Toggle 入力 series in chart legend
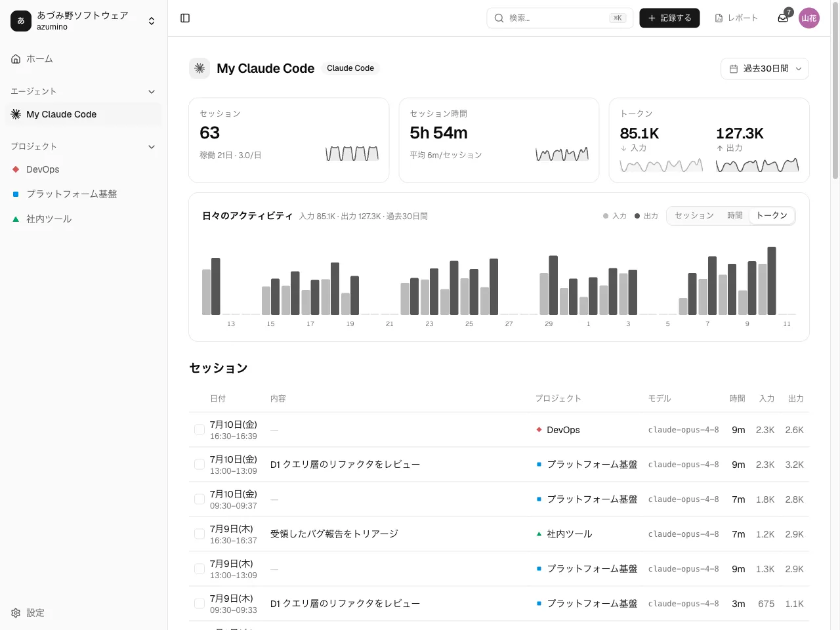 [615, 216]
